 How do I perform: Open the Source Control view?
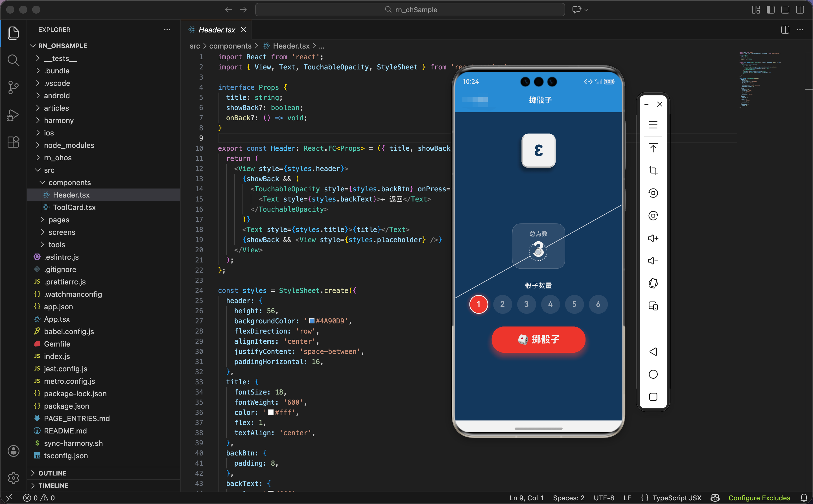(13, 87)
